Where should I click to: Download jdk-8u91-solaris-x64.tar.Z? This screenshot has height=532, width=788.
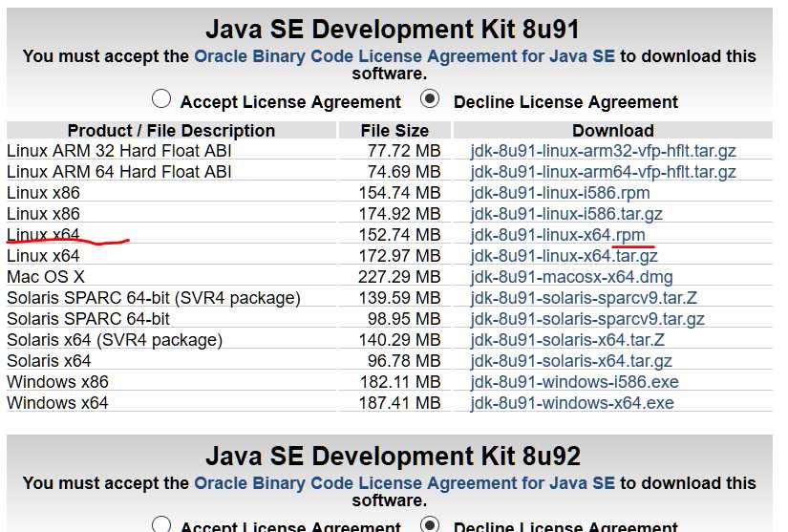pos(567,340)
